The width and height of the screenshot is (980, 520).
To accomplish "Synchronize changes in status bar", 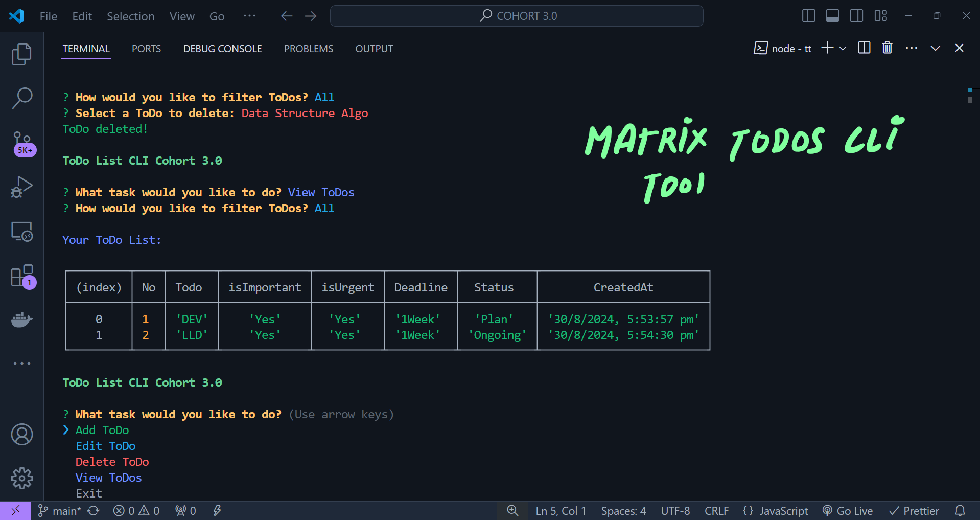I will tap(93, 511).
